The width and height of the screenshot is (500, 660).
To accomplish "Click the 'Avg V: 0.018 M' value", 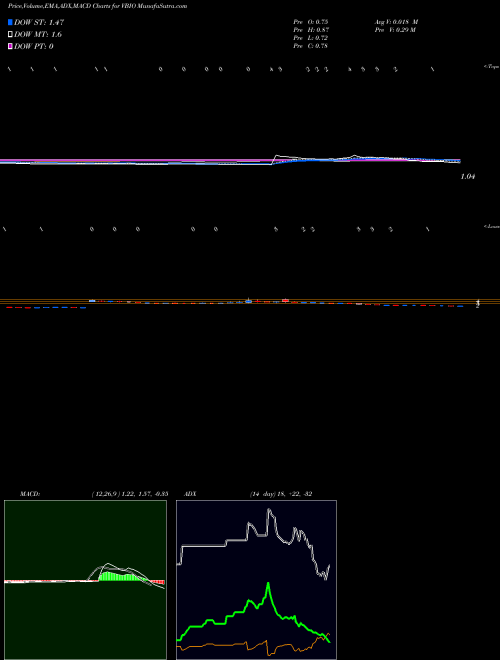I will click(x=397, y=21).
